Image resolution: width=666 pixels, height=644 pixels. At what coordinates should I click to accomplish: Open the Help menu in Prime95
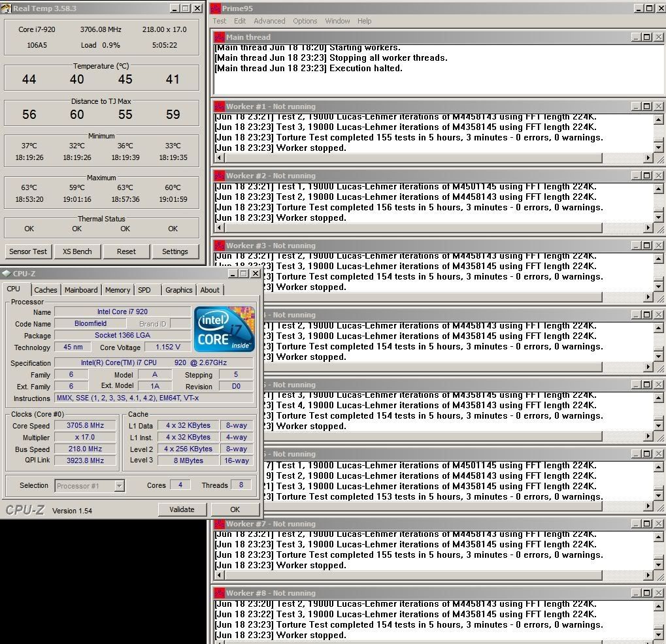[x=364, y=21]
